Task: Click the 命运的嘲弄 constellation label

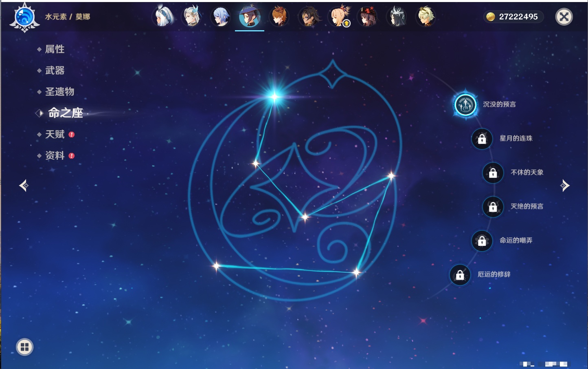Action: (x=516, y=240)
